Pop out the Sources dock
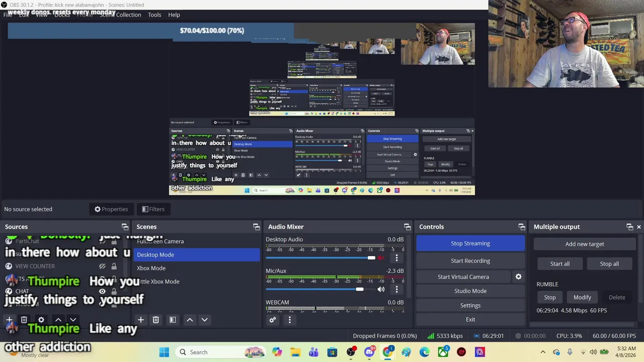The image size is (644, 362). pos(125,227)
